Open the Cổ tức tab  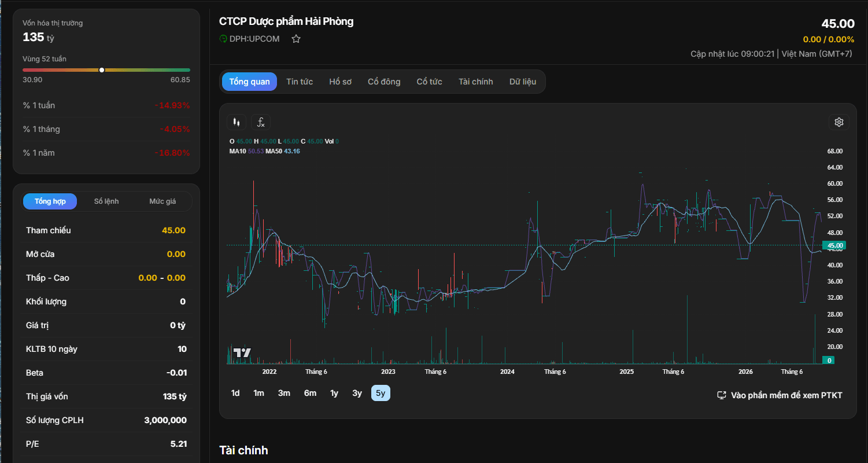(x=430, y=82)
